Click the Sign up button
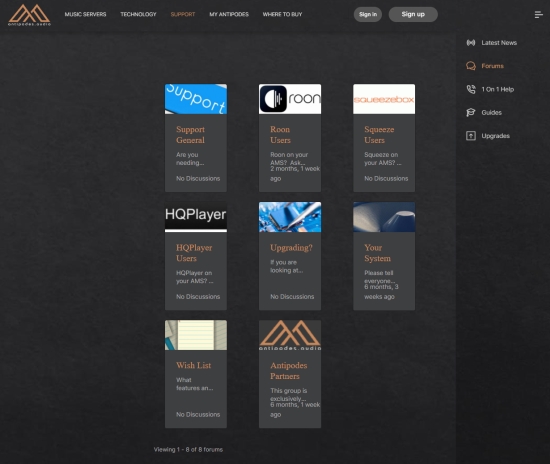 coord(413,14)
